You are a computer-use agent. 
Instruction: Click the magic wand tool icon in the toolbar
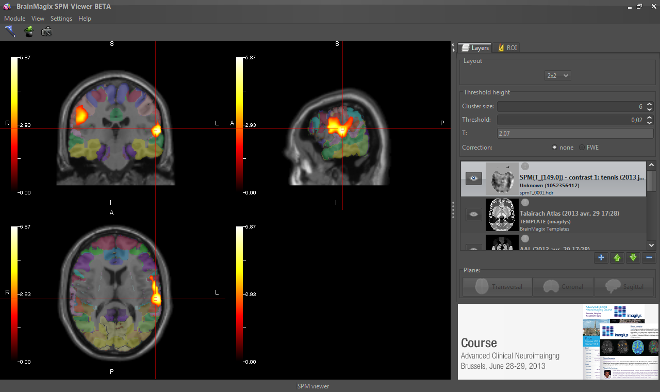coord(10,31)
